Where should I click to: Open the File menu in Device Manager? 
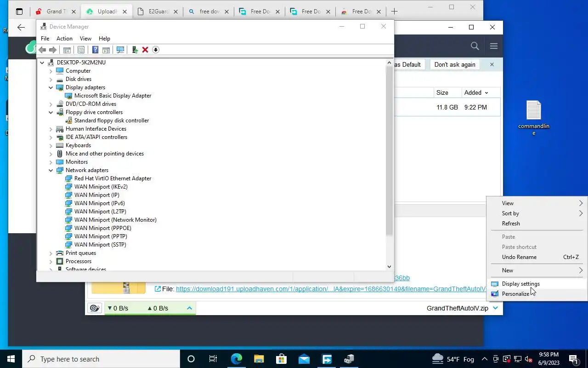click(45, 39)
